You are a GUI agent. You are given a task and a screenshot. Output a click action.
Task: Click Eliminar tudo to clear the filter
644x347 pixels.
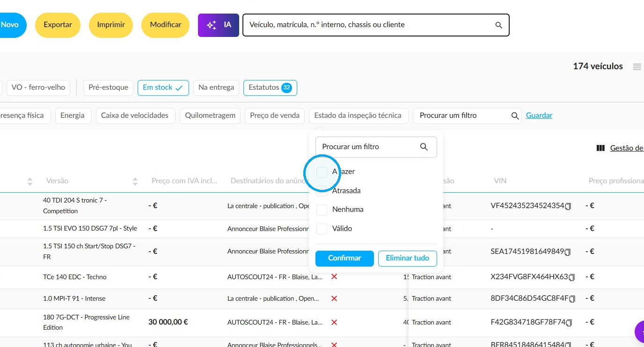point(407,259)
